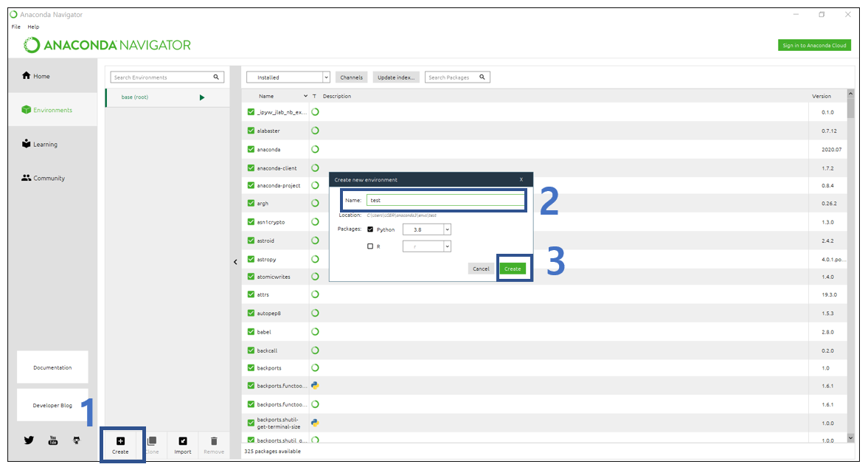
Task: Click the Search Environments field
Action: point(167,77)
